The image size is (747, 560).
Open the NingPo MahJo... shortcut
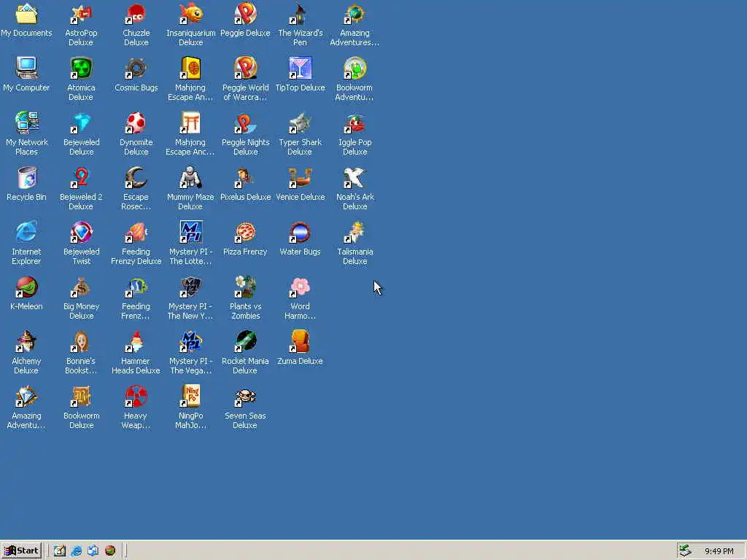(x=190, y=397)
